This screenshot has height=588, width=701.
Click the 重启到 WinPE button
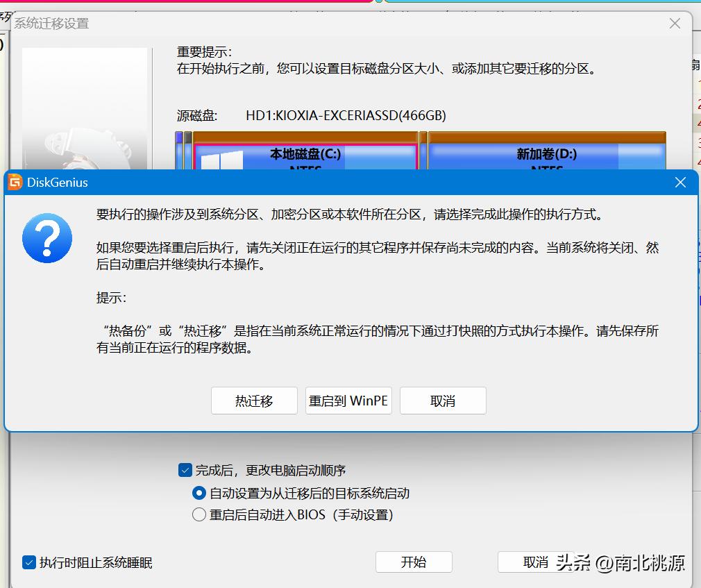coord(348,401)
